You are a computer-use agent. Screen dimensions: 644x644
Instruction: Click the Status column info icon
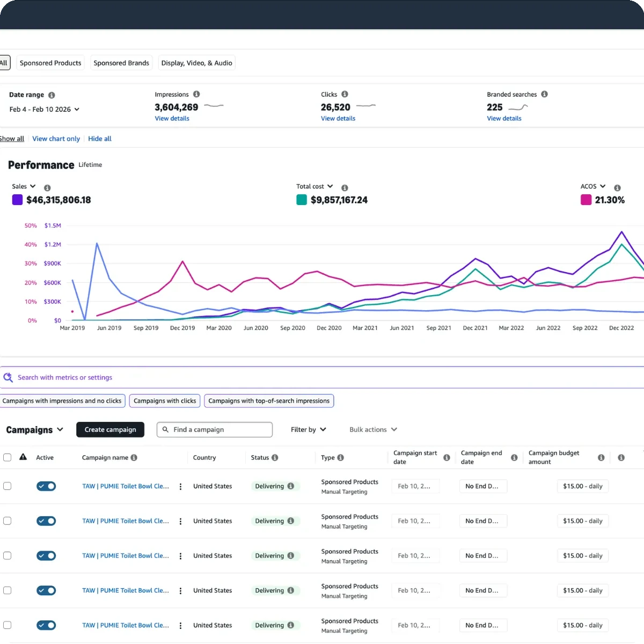pos(275,458)
